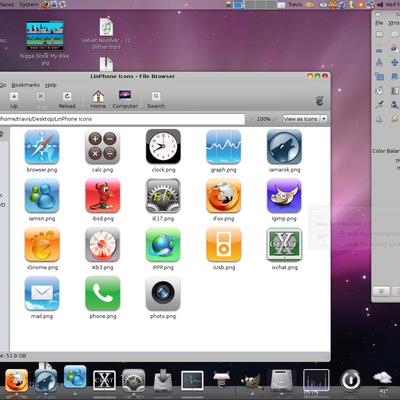Open the weather cloud icon in dock

click(x=382, y=378)
